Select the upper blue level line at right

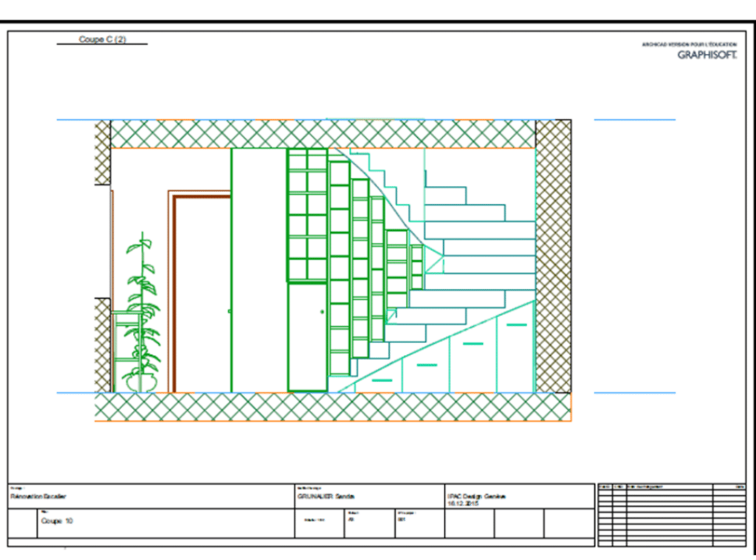pos(634,120)
